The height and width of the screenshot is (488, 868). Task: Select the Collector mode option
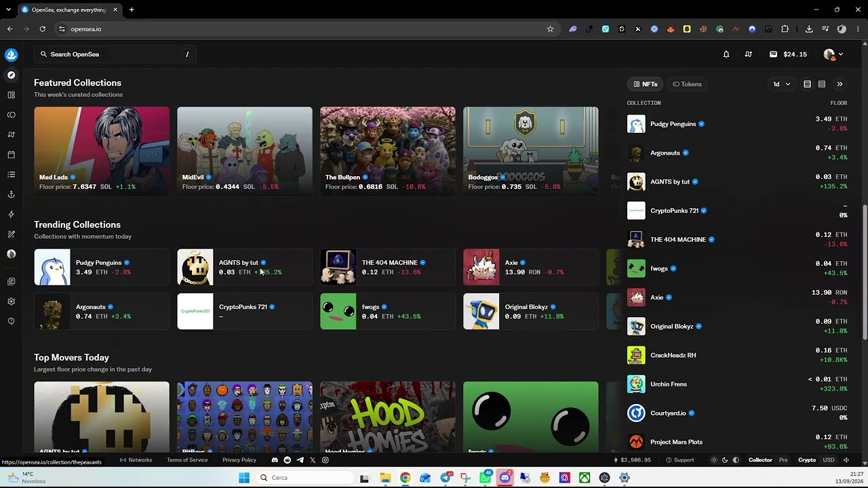point(760,460)
